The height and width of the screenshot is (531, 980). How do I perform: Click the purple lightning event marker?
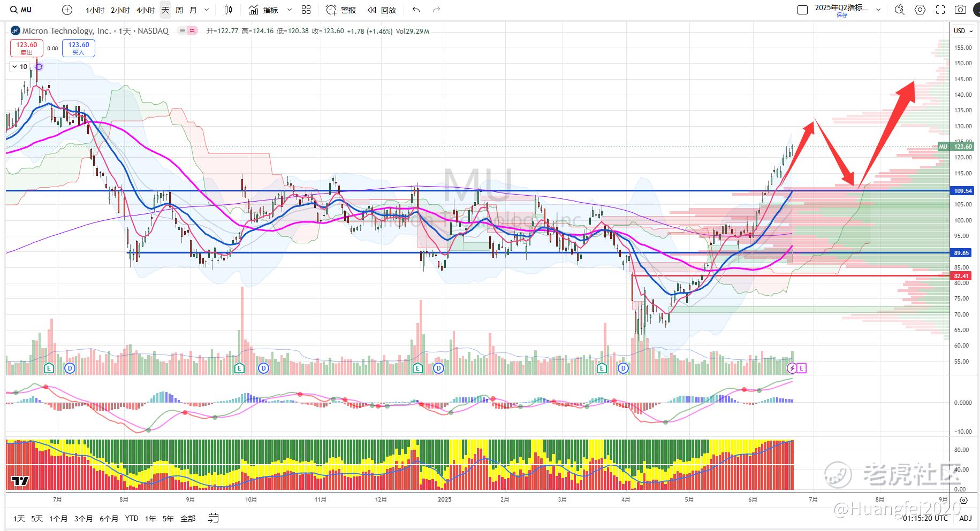click(x=792, y=368)
